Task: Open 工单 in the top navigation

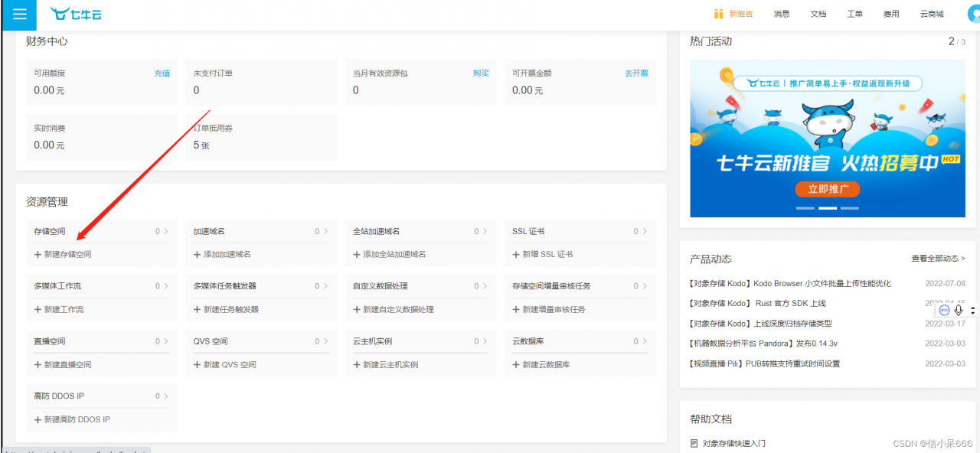Action: pyautogui.click(x=855, y=14)
